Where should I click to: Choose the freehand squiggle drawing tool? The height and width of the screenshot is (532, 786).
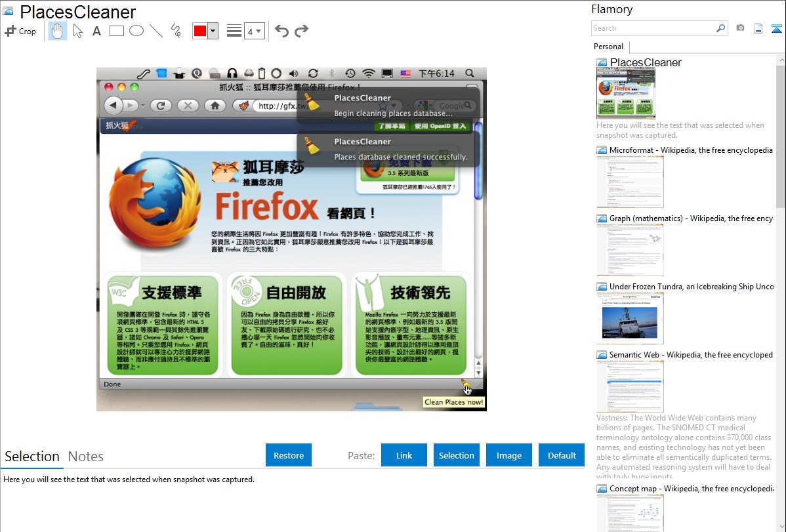click(x=175, y=31)
